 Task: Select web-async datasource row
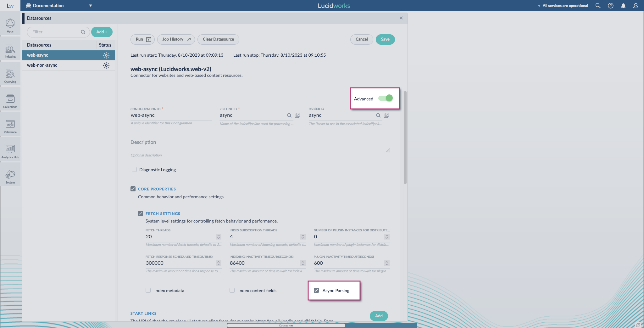(x=69, y=55)
